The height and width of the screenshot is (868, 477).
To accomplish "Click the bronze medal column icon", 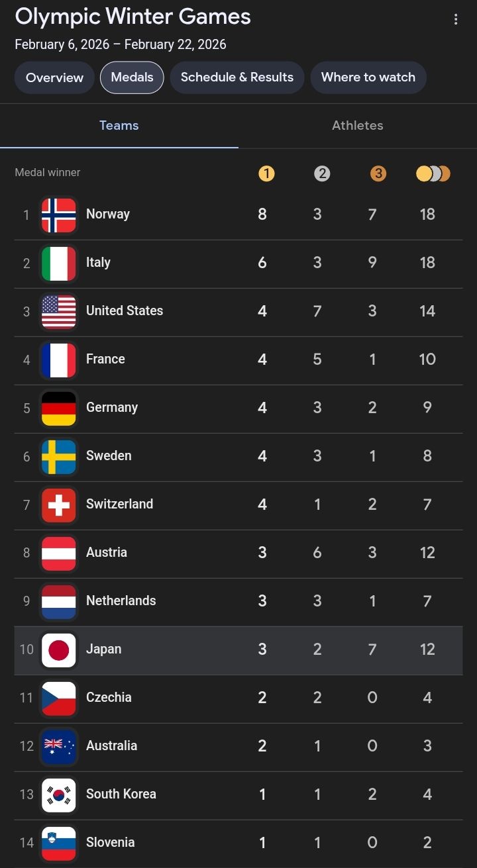I will pos(378,173).
